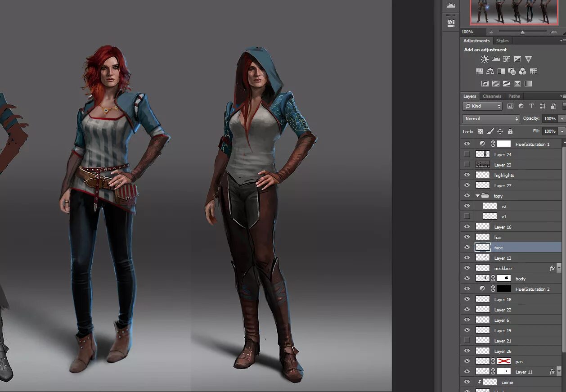Add a Levels adjustment
The width and height of the screenshot is (566, 392).
496,59
